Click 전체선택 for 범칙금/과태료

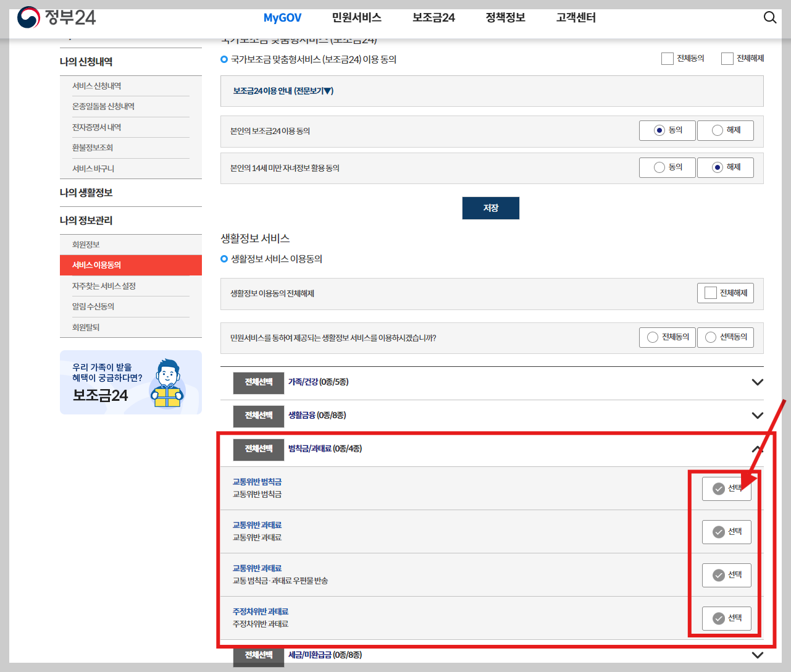(259, 449)
